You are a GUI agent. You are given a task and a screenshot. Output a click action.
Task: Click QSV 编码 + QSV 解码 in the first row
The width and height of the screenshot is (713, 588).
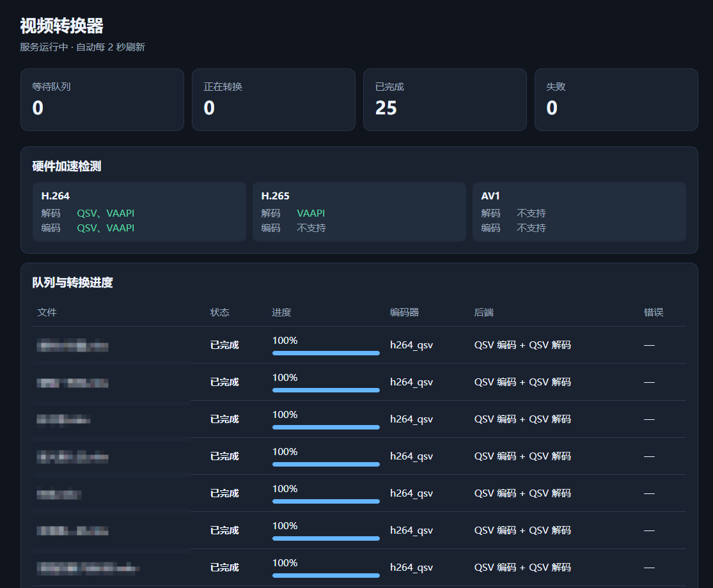point(522,345)
